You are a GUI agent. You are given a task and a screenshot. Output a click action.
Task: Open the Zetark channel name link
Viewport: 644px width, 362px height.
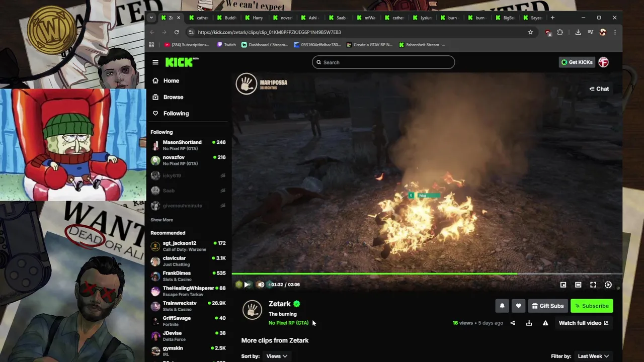pyautogui.click(x=280, y=304)
